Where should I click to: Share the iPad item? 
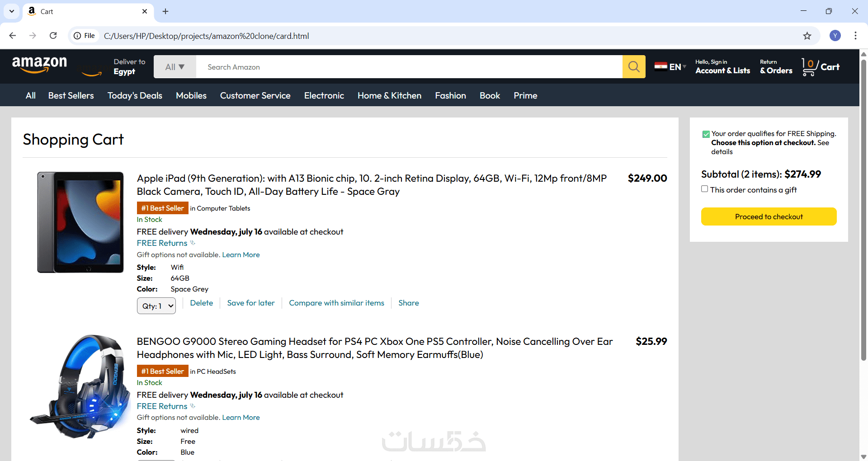click(409, 303)
